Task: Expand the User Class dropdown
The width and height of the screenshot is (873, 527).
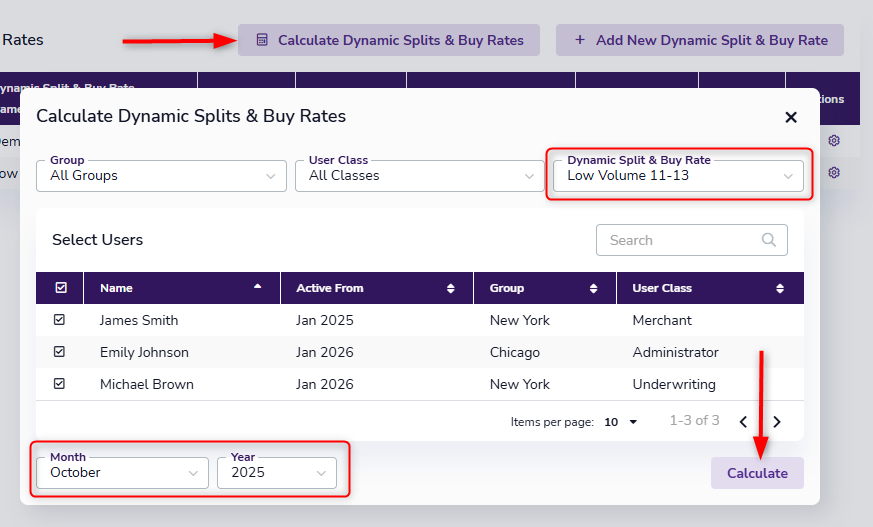Action: click(420, 175)
